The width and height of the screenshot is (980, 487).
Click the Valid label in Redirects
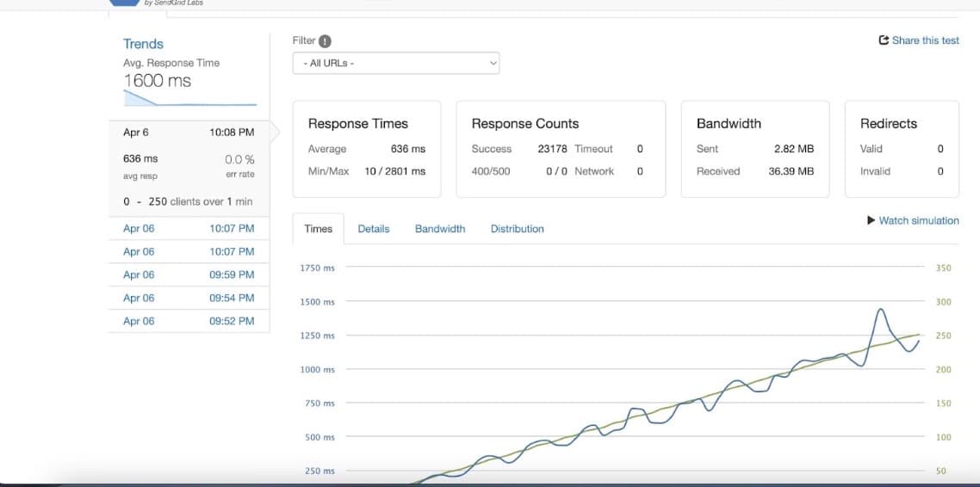[x=872, y=149]
